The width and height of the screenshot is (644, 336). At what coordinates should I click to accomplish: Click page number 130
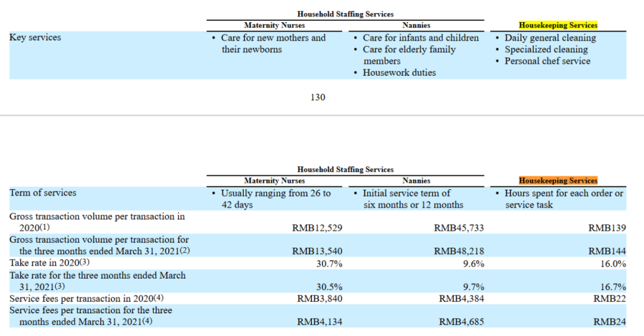coord(318,97)
